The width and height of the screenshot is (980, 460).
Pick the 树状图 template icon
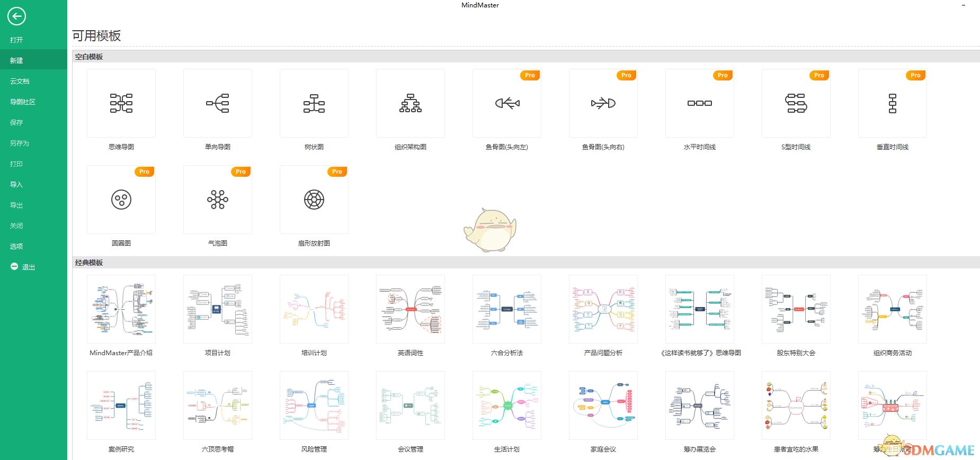tap(314, 103)
